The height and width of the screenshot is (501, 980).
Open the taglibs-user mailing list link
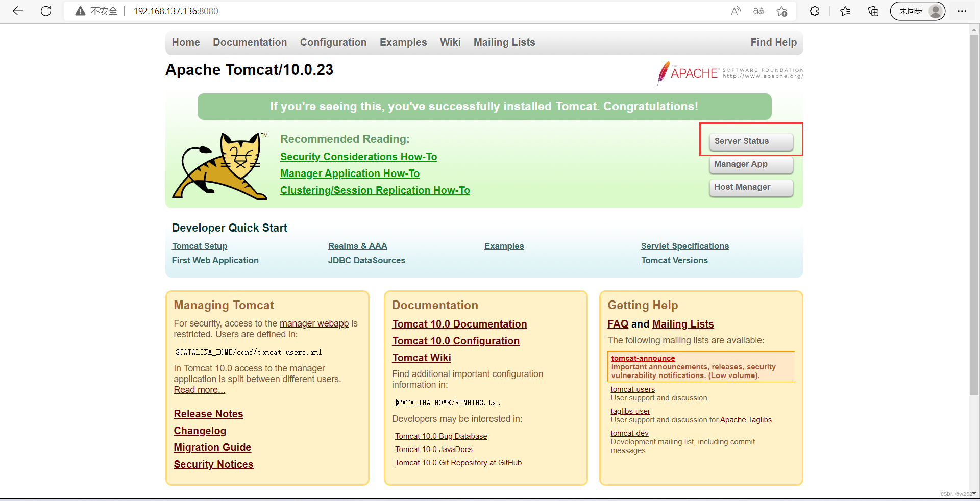point(630,411)
